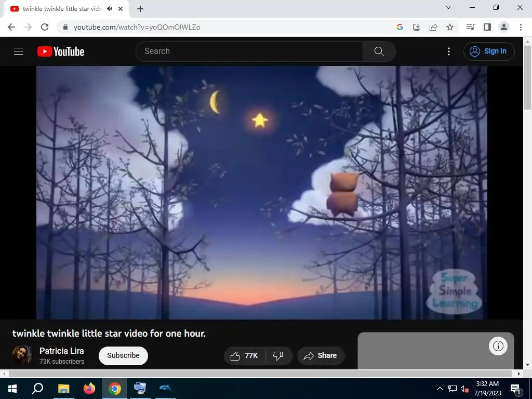Click the video player to pause
Screen dimensions: 532x399
(262, 192)
